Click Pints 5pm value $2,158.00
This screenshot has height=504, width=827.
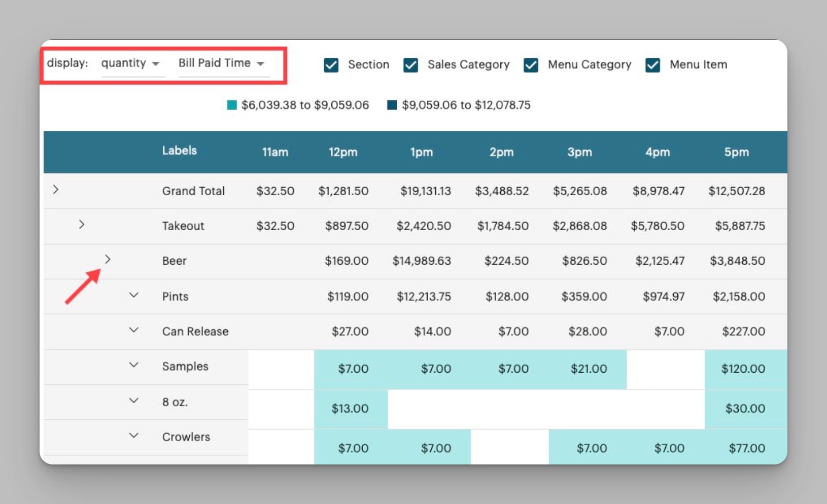(x=739, y=297)
